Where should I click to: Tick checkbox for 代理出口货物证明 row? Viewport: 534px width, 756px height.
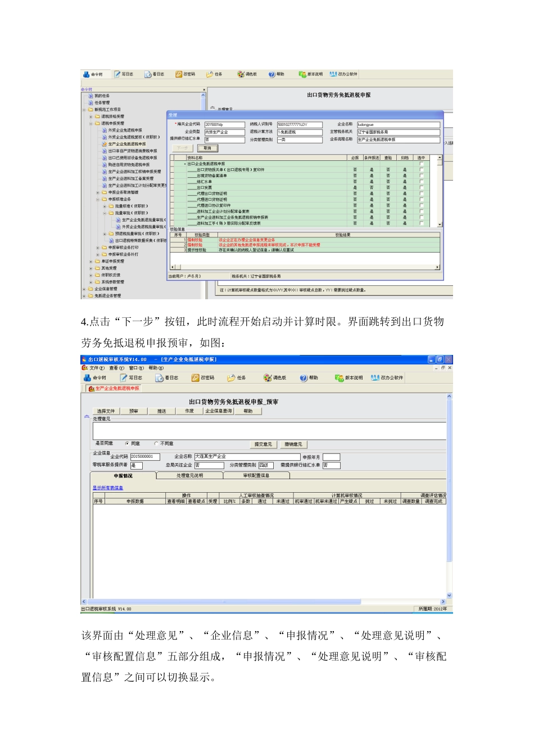click(x=422, y=193)
